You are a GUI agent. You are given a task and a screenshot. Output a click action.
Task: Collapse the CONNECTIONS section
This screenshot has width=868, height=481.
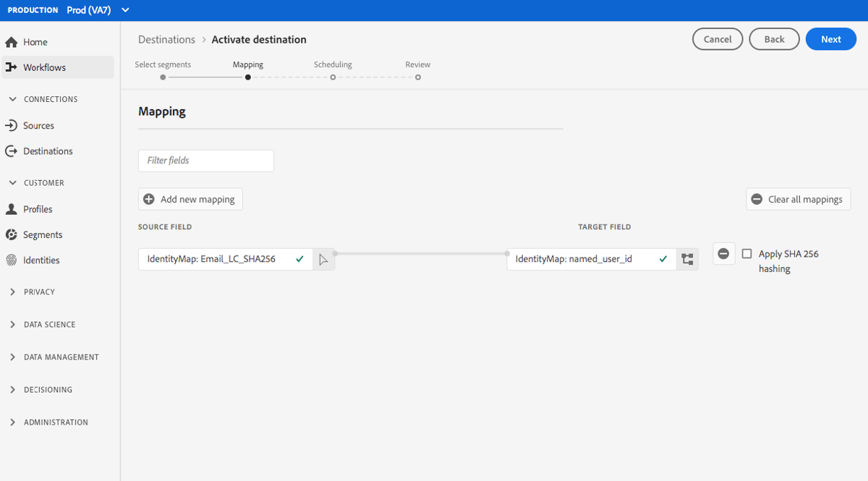12,99
